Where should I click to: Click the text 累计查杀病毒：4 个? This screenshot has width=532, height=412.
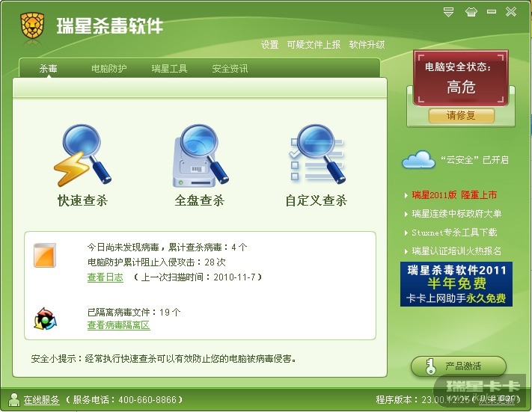[208, 247]
